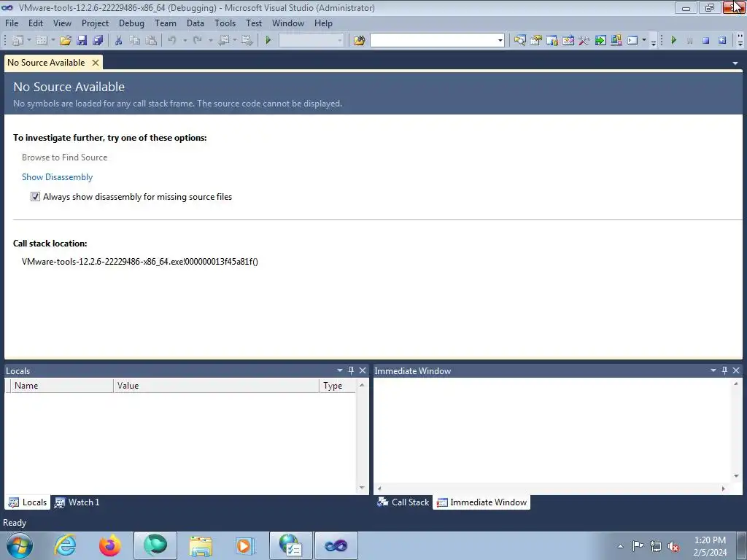Open Firefox from the taskbar
Viewport: 747px width, 560px height.
click(110, 545)
